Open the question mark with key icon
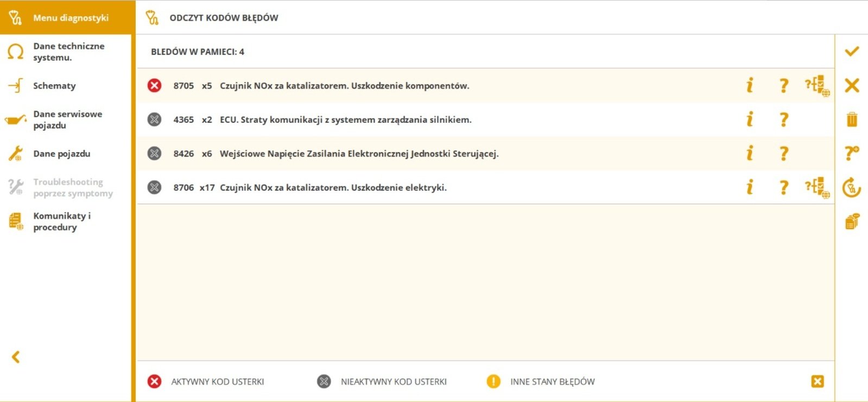868x402 pixels. (x=852, y=153)
